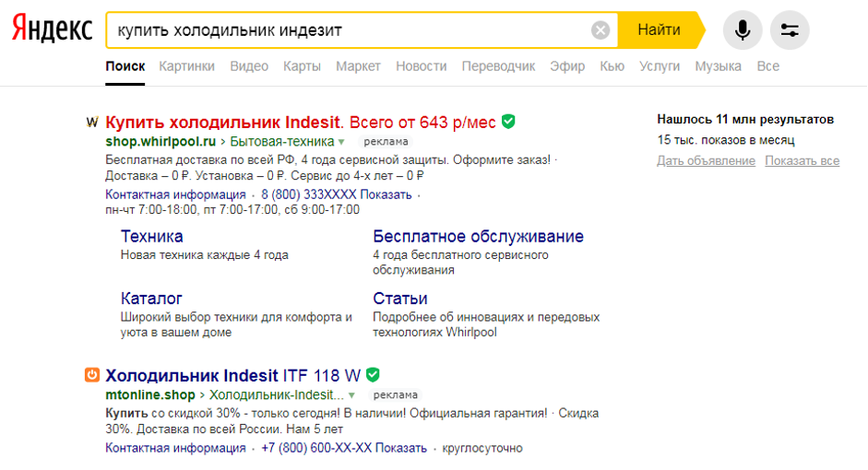Click the реклама label of the Whirlpool ad
This screenshot has width=868, height=470.
point(386,142)
